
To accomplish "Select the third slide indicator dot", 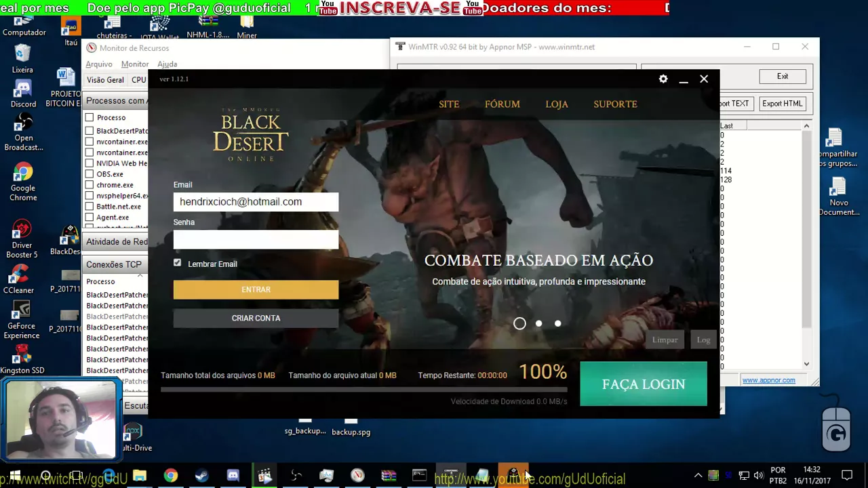I will pyautogui.click(x=557, y=323).
